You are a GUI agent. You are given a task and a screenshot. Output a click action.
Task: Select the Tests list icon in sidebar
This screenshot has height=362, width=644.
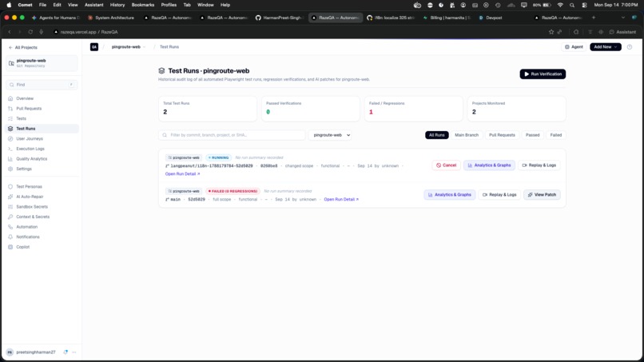coord(10,119)
